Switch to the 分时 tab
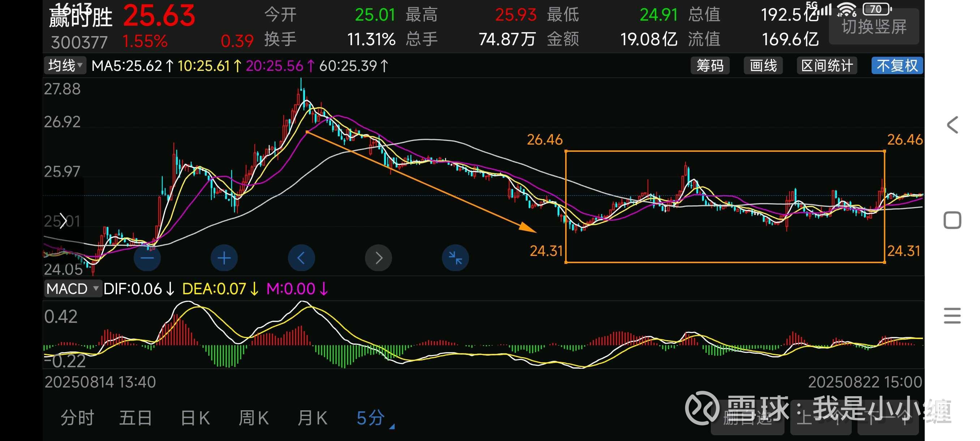Screen dimensions: 980x441 (x=77, y=418)
